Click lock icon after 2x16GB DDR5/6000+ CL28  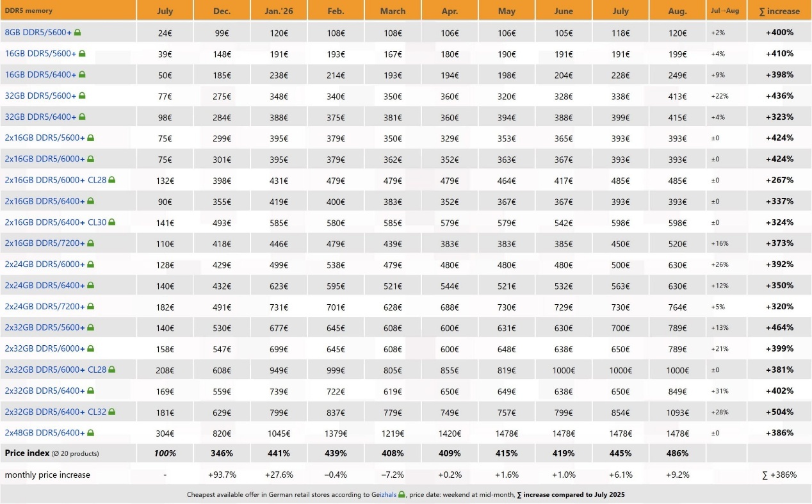tap(111, 180)
